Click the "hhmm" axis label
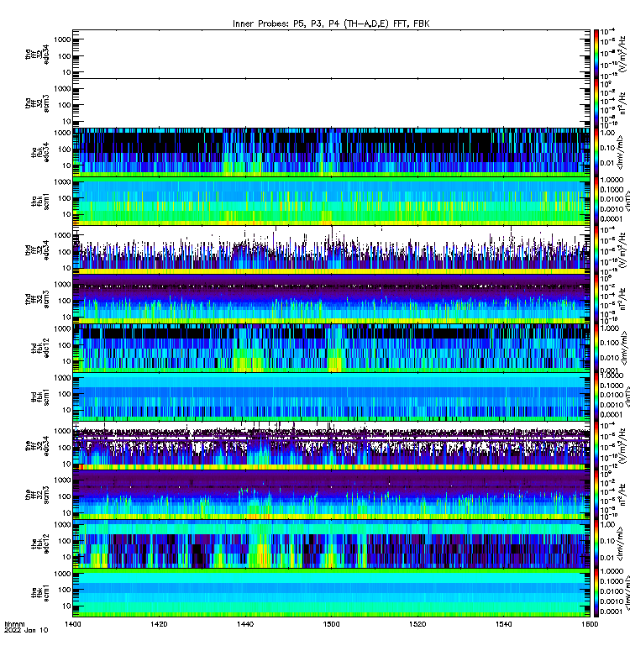630x672 pixels. [x=14, y=624]
